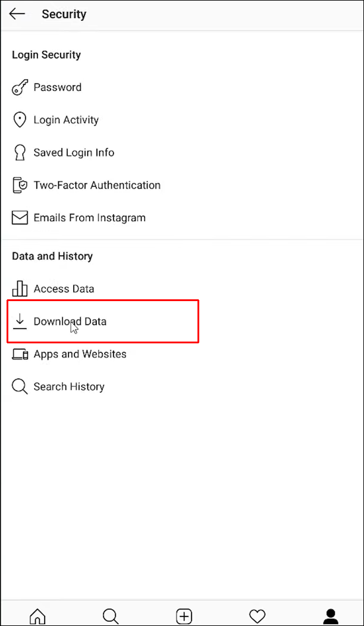The width and height of the screenshot is (364, 626).
Task: Open the Password settings
Action: 58,87
